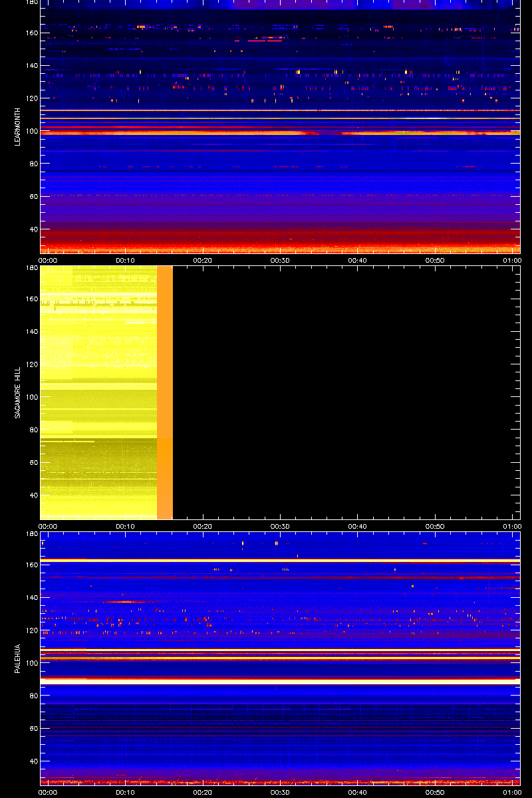Click the 00:40 time label under Sagamore Hill panel
532x798 pixels.
[358, 527]
